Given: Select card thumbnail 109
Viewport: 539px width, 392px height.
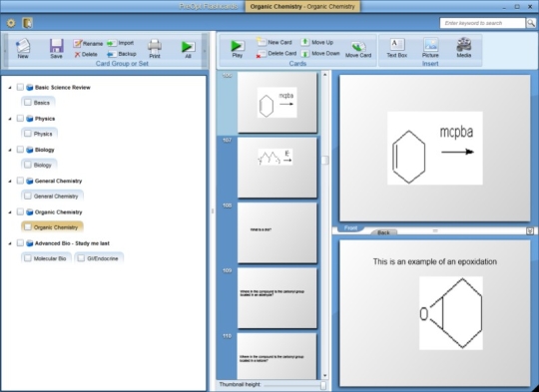Looking at the screenshot, I should [x=277, y=298].
